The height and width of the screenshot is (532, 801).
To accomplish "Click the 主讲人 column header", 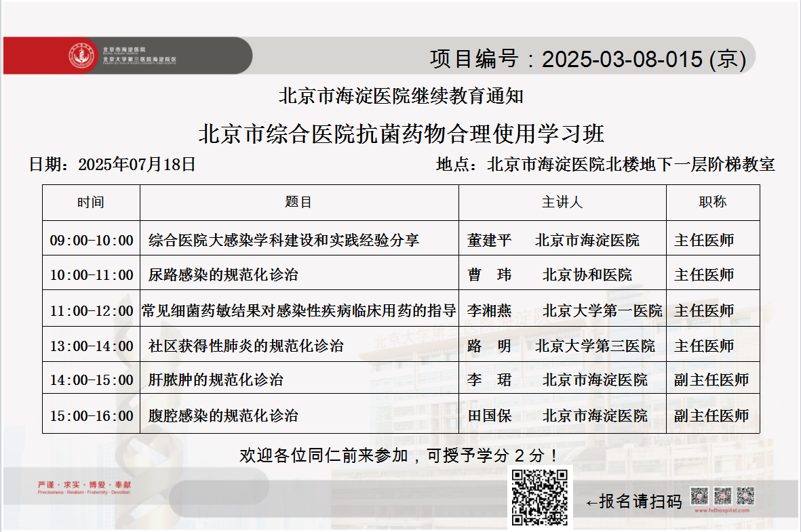I will [562, 202].
